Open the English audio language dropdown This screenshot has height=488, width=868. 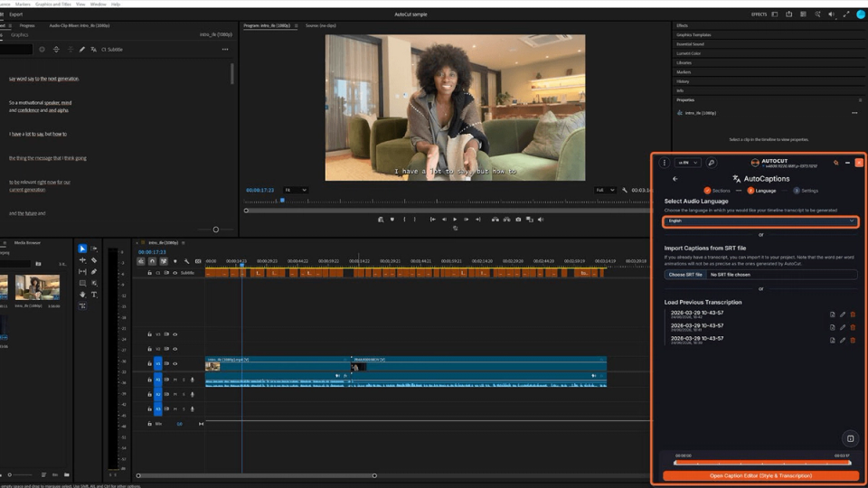coord(760,221)
